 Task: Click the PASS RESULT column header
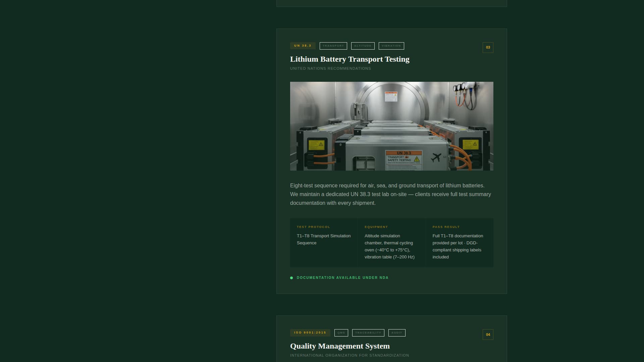point(446,227)
